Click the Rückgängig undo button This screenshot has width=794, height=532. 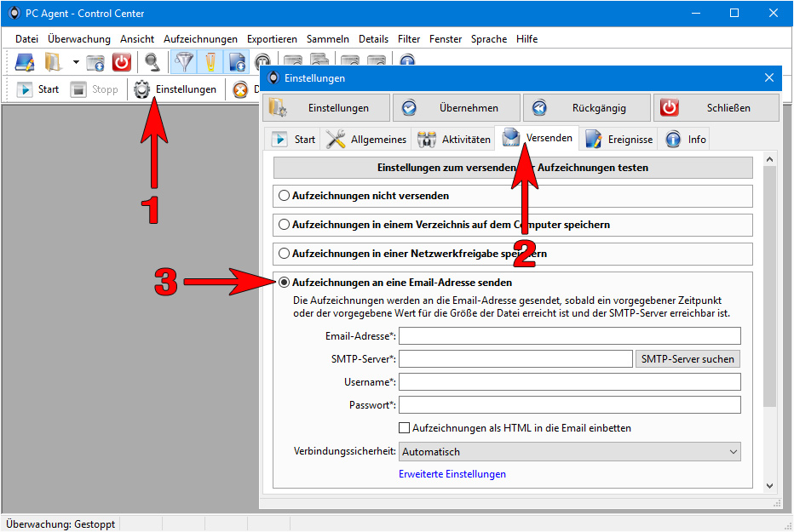(587, 108)
